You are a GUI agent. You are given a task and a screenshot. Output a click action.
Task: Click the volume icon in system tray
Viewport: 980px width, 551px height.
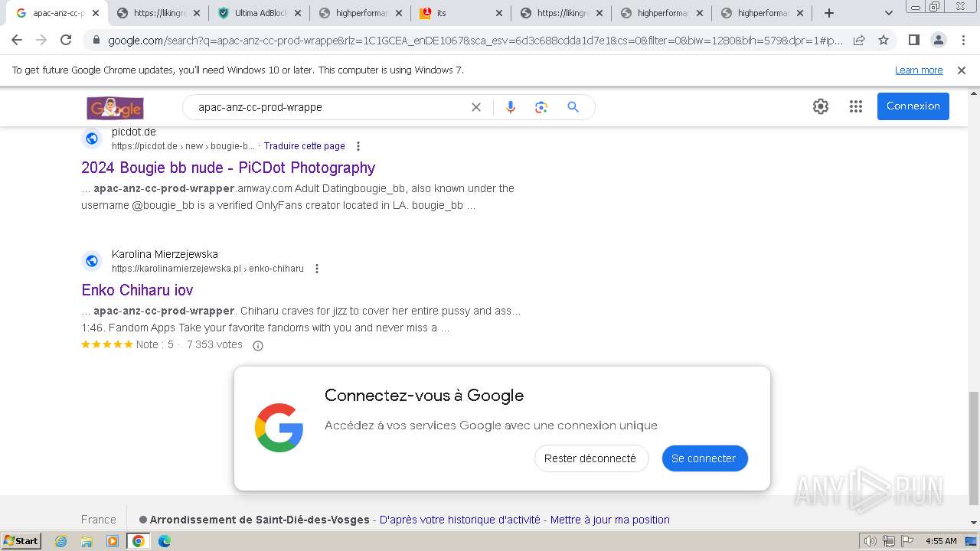871,541
